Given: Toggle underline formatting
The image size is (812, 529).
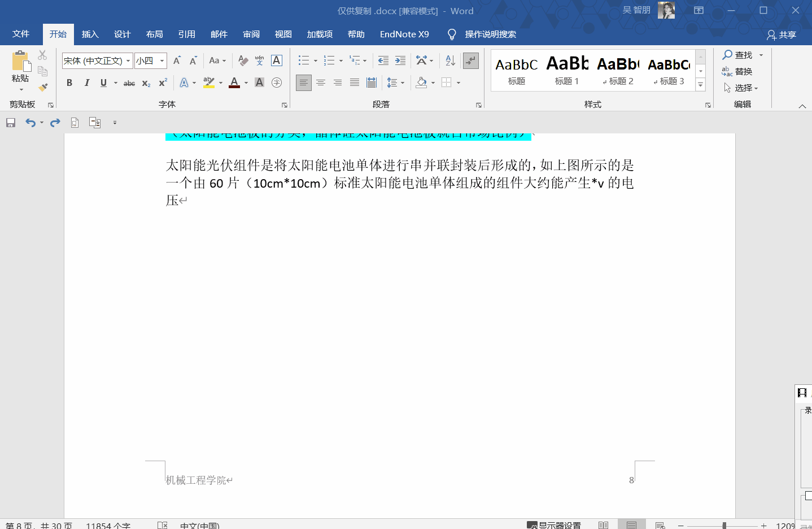Looking at the screenshot, I should coord(103,83).
